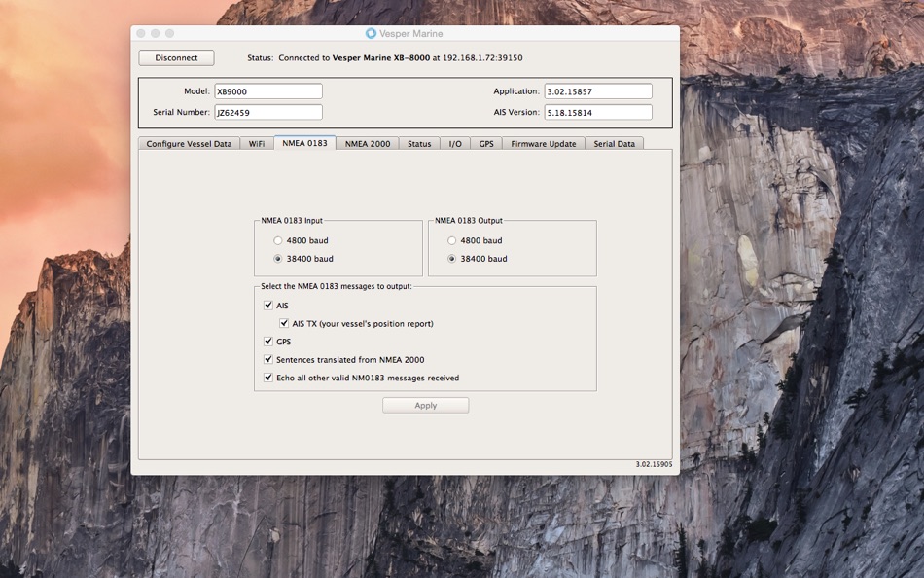The height and width of the screenshot is (578, 924).
Task: Select the GPS tab
Action: (486, 143)
